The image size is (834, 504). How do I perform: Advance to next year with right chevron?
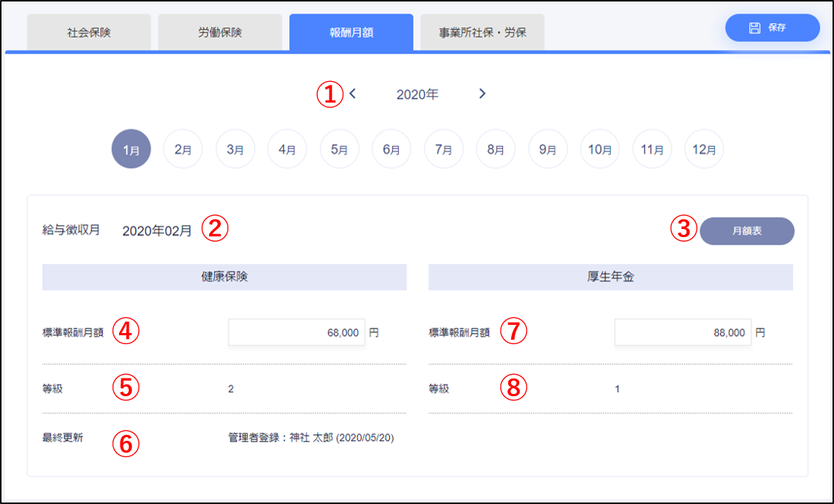point(482,94)
